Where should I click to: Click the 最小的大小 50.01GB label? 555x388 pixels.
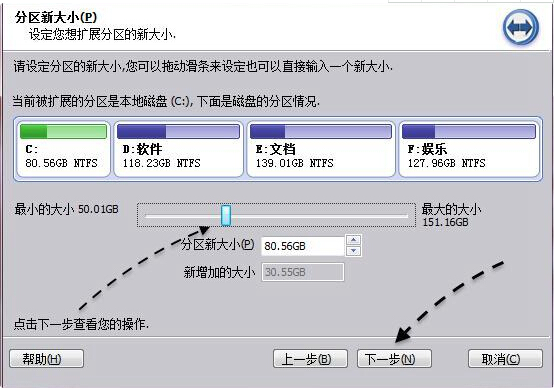coord(66,209)
